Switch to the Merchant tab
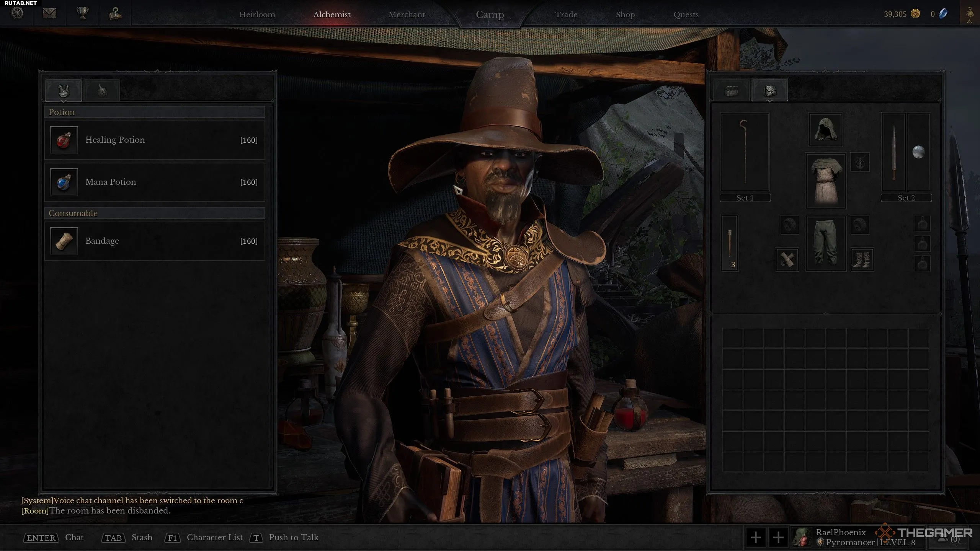This screenshot has height=551, width=980. [407, 15]
